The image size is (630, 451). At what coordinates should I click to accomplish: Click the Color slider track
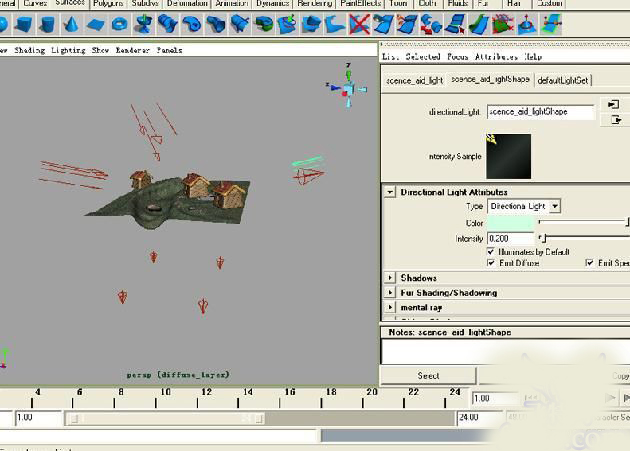583,221
